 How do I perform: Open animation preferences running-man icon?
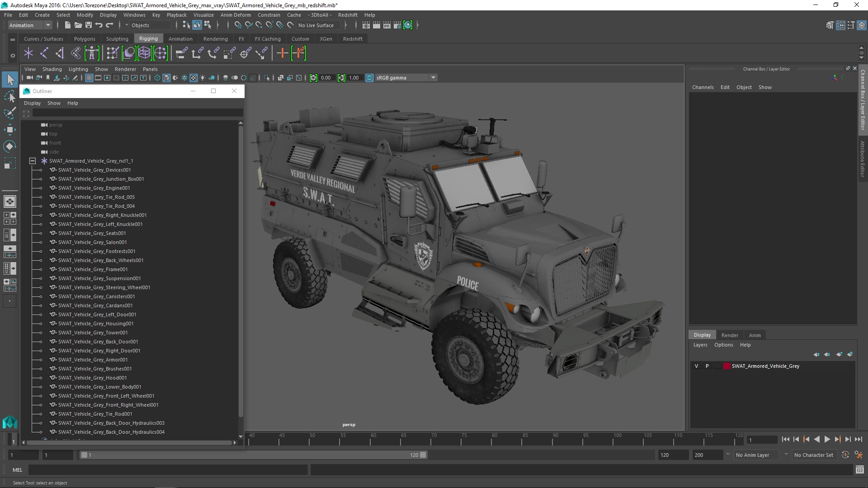tap(859, 455)
